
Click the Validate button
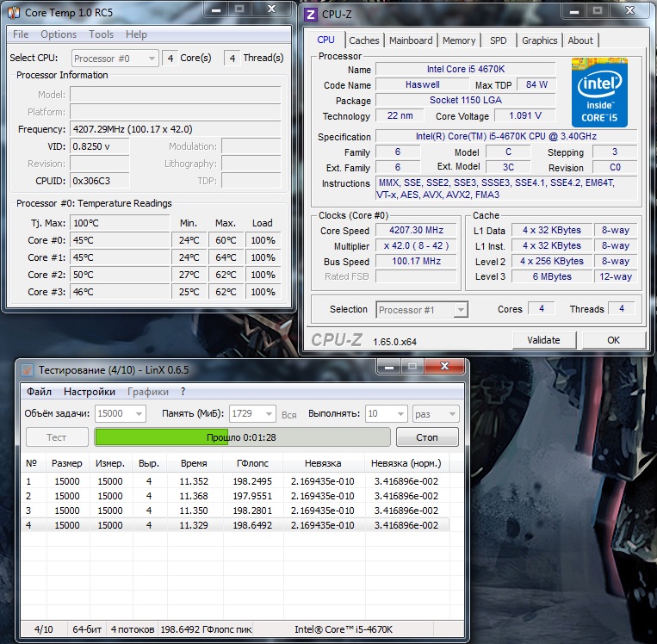(x=543, y=340)
